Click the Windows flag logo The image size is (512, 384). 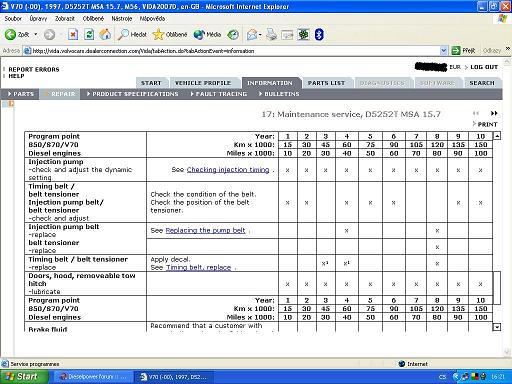tap(502, 19)
